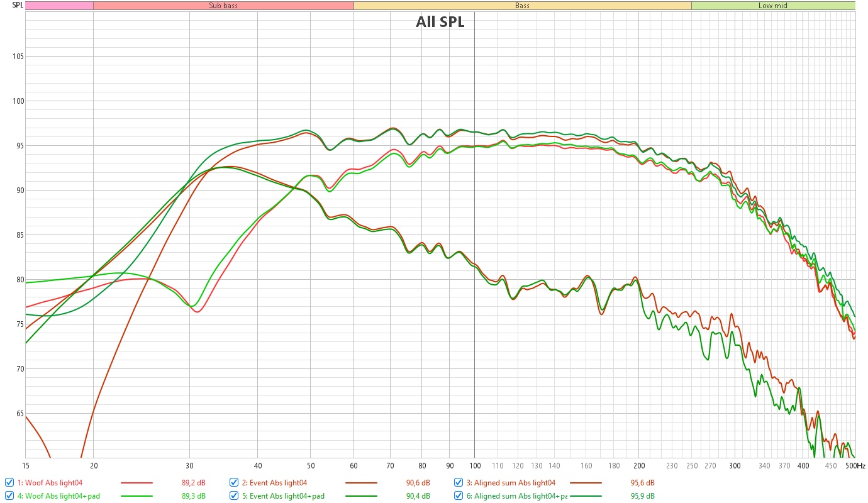Viewport: 868px width, 503px height.
Task: Click the SPL axis label
Action: pyautogui.click(x=18, y=5)
